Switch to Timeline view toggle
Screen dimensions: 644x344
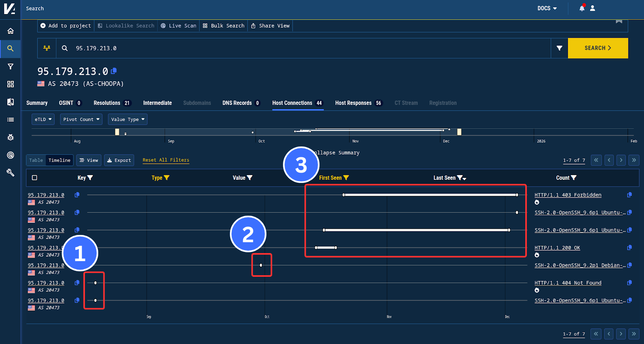pyautogui.click(x=59, y=160)
